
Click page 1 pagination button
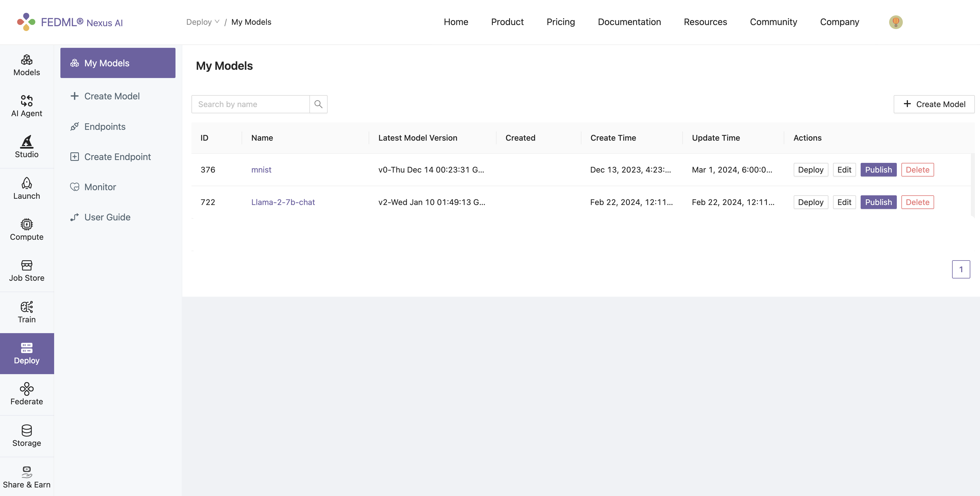pyautogui.click(x=961, y=269)
